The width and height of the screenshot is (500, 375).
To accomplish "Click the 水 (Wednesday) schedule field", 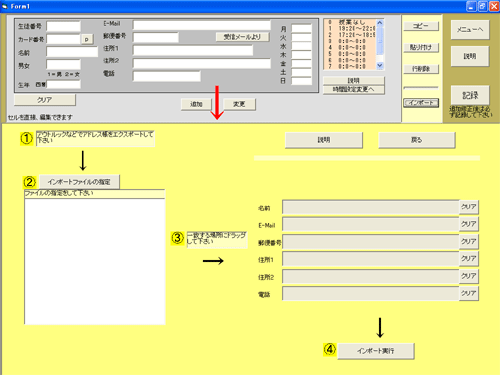I will (x=301, y=46).
